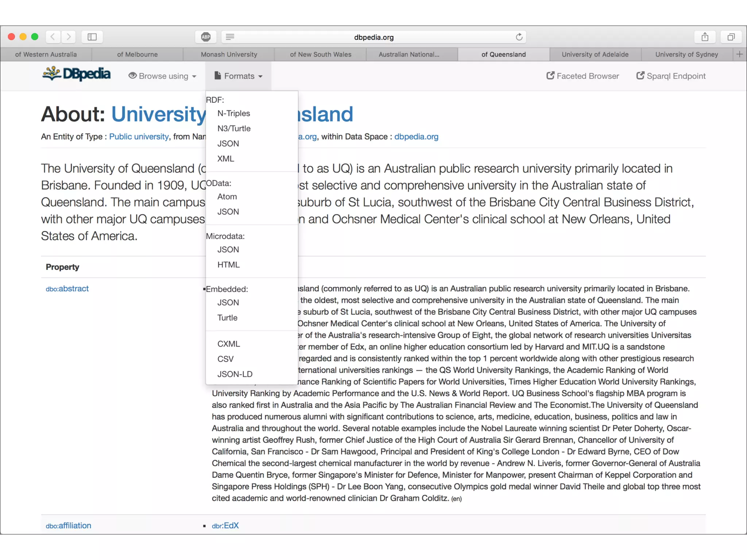This screenshot has width=747, height=560.
Task: Collapse the Formats dropdown menu
Action: (239, 76)
